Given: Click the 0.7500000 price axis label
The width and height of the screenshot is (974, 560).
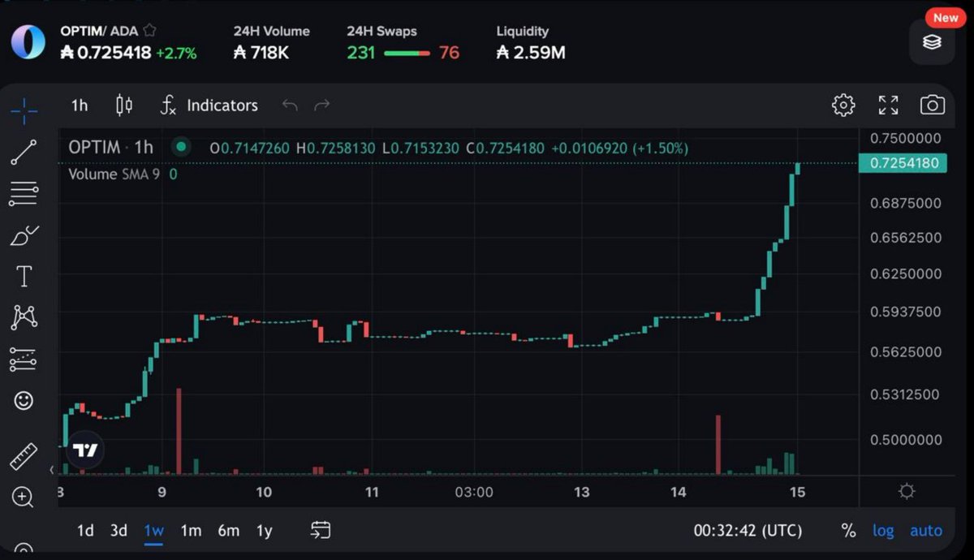Looking at the screenshot, I should 905,139.
